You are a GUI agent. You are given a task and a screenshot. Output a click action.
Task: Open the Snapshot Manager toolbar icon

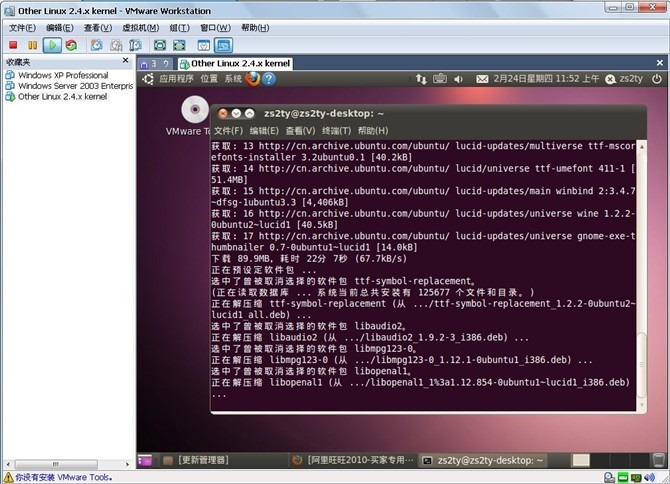[x=135, y=45]
